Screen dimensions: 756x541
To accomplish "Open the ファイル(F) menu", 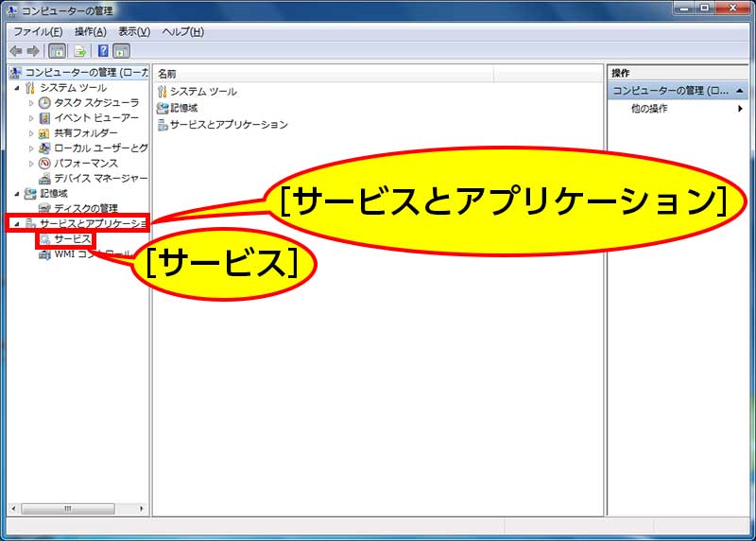I will 38,32.
